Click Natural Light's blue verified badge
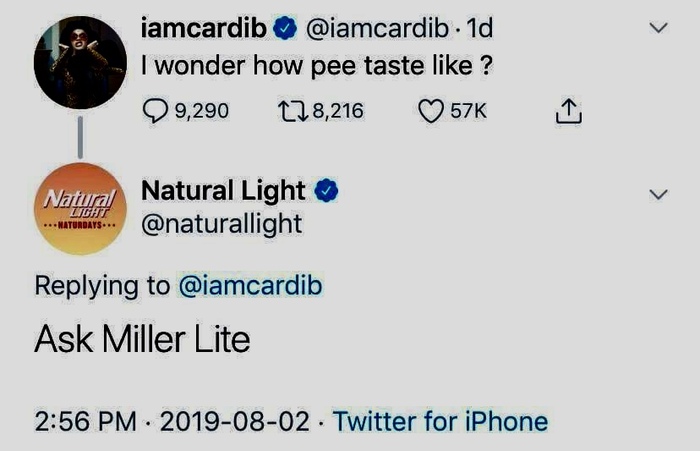Image resolution: width=700 pixels, height=451 pixels. point(327,190)
